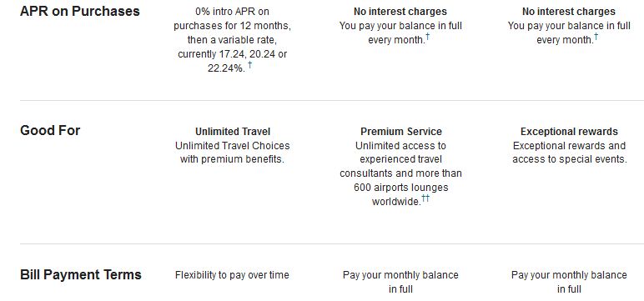Click access to special events description
The image size is (644, 301).
tap(569, 153)
